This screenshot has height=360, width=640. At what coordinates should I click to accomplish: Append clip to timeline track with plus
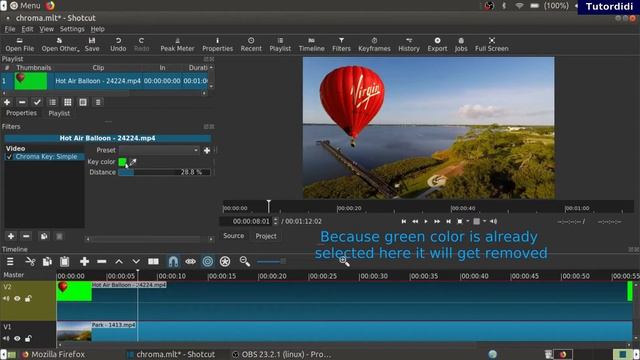[x=84, y=262]
